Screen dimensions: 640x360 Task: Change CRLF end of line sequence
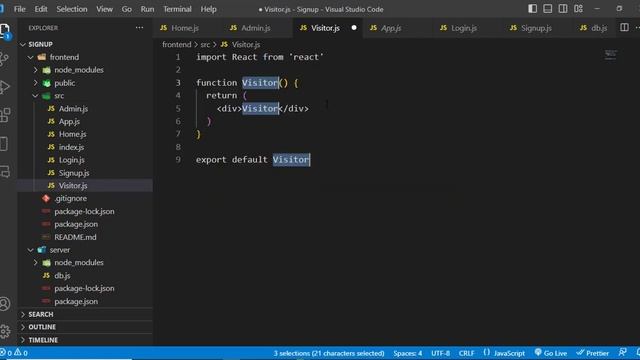click(467, 353)
